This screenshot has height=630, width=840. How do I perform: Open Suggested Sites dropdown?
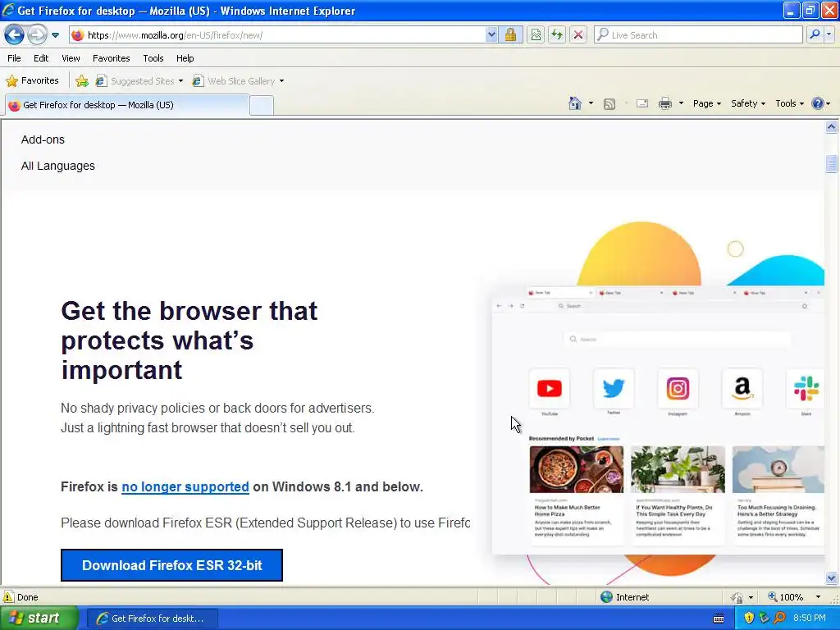(x=139, y=81)
